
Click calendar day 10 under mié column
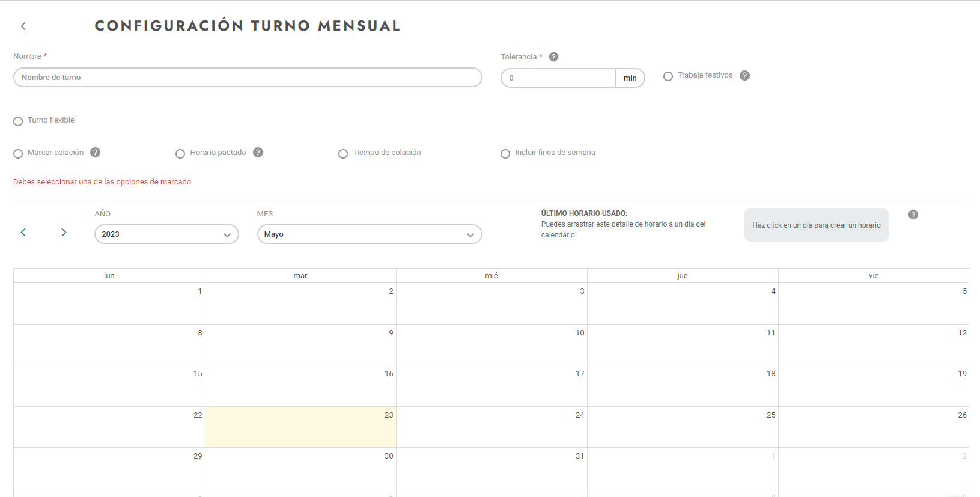(x=492, y=345)
